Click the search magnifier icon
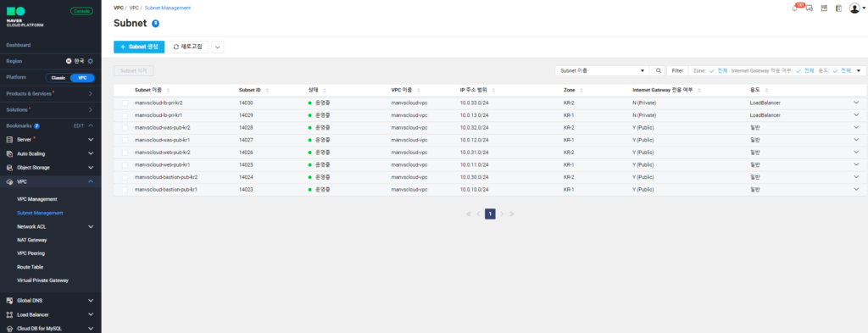868x333 pixels. point(658,71)
